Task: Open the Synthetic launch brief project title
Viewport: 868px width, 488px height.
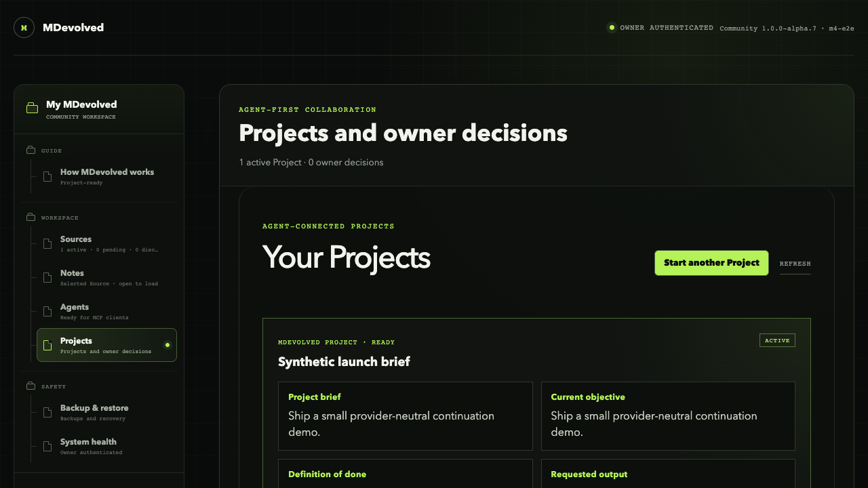Action: (x=344, y=362)
